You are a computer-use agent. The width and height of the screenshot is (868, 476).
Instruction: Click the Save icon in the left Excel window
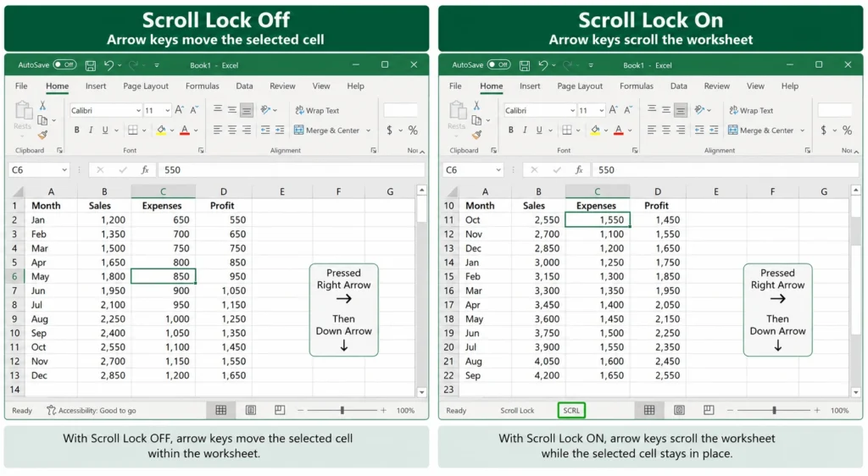point(90,66)
